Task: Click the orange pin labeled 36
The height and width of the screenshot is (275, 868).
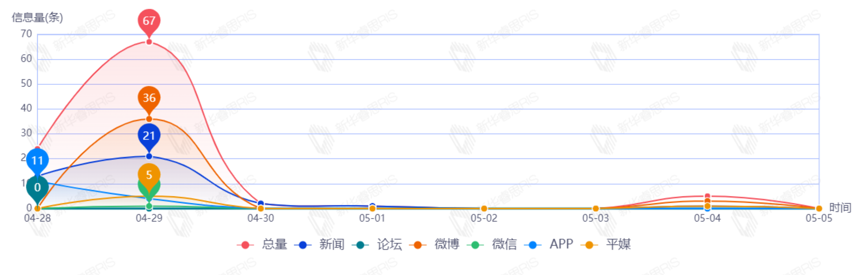Action: tap(149, 98)
